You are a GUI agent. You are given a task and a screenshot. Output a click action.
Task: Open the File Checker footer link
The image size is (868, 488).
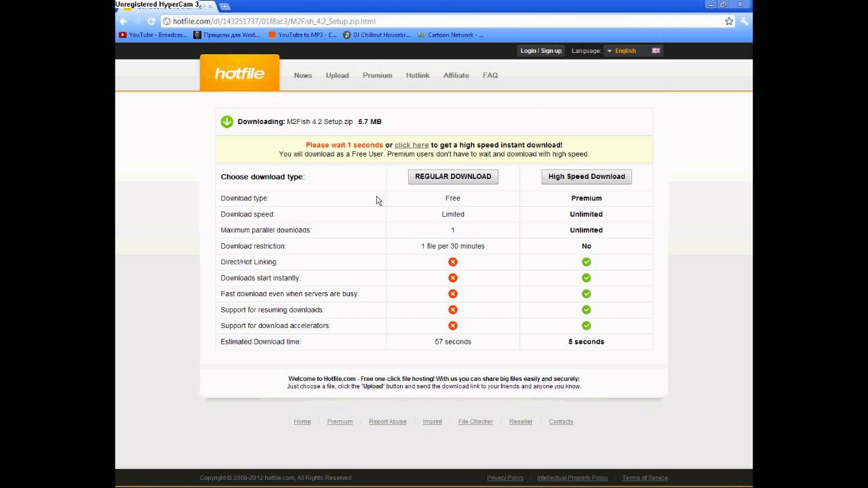475,422
